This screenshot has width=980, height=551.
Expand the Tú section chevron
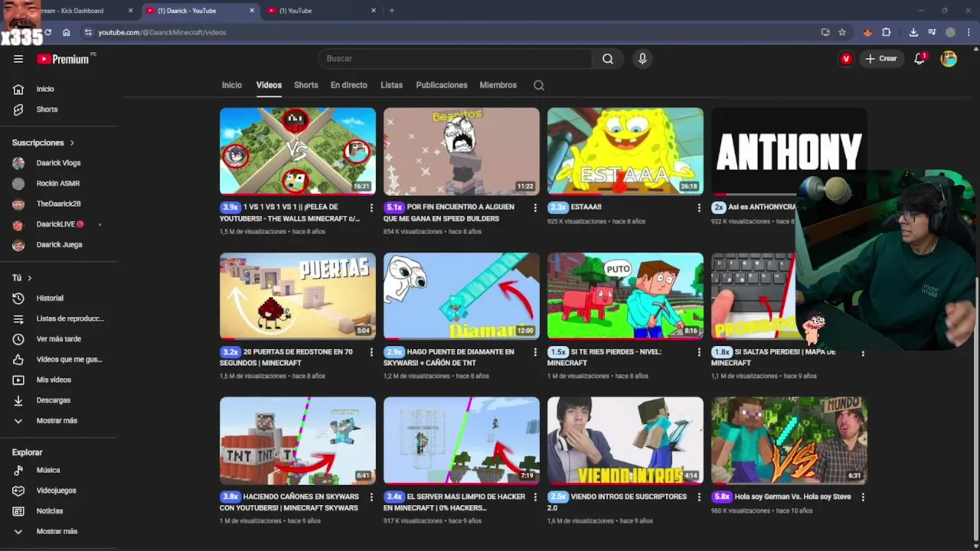click(x=29, y=278)
